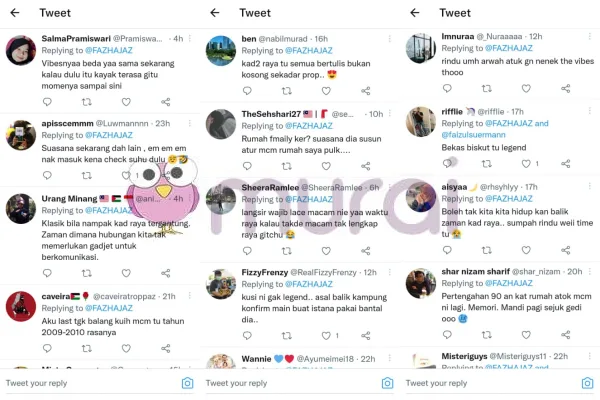Share caveira's reply about balang kuih
The height and width of the screenshot is (400, 600).
pyautogui.click(x=166, y=348)
